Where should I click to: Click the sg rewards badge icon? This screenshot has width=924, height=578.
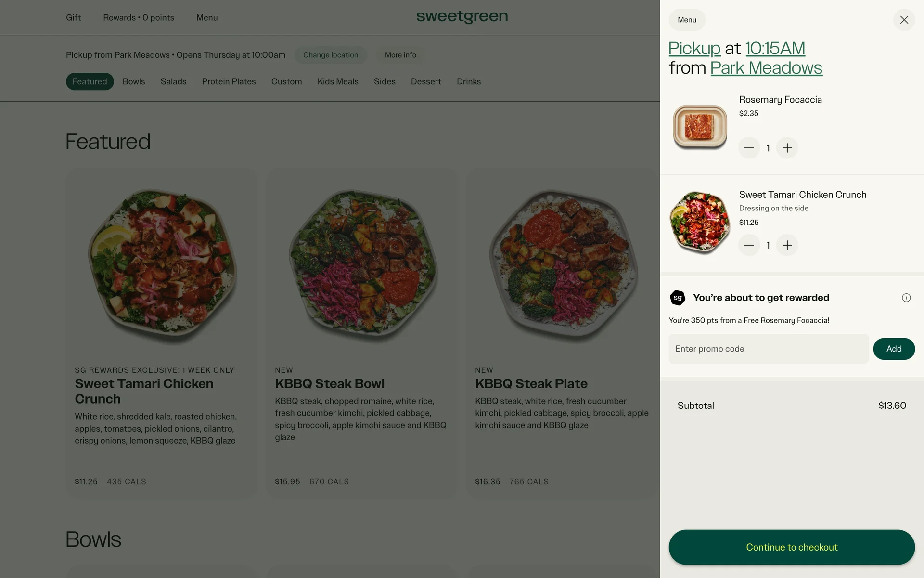[x=678, y=298]
